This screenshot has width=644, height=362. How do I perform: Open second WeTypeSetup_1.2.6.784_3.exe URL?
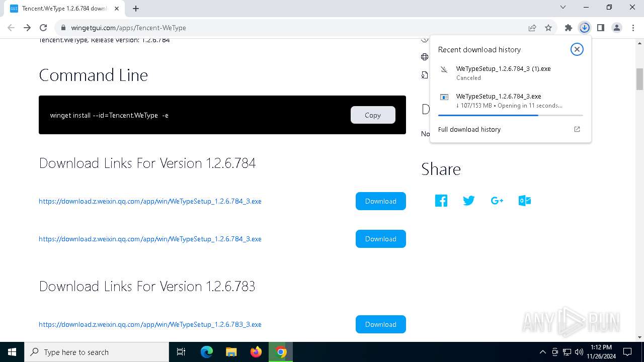[x=150, y=239]
